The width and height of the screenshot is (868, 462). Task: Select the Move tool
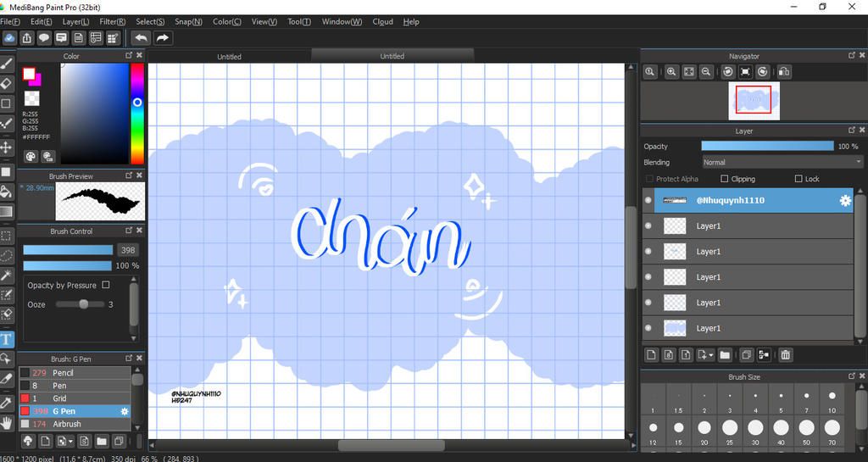pos(6,148)
